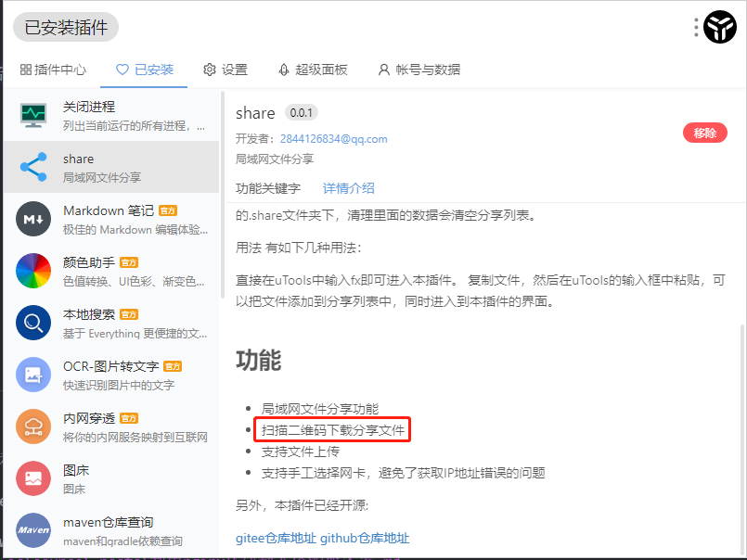Open the 超级面板 tab
The width and height of the screenshot is (747, 560).
pyautogui.click(x=313, y=70)
